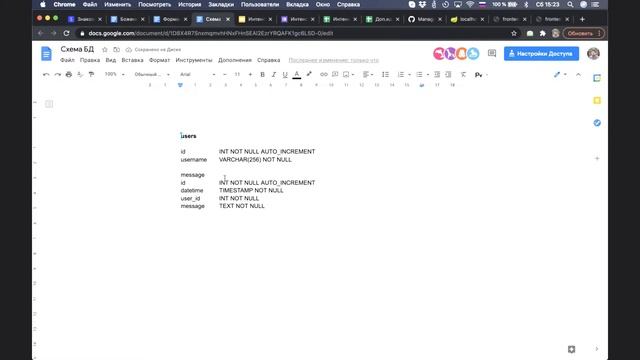This screenshot has height=360, width=640.
Task: Open the text alignment dropdown
Action: click(368, 74)
